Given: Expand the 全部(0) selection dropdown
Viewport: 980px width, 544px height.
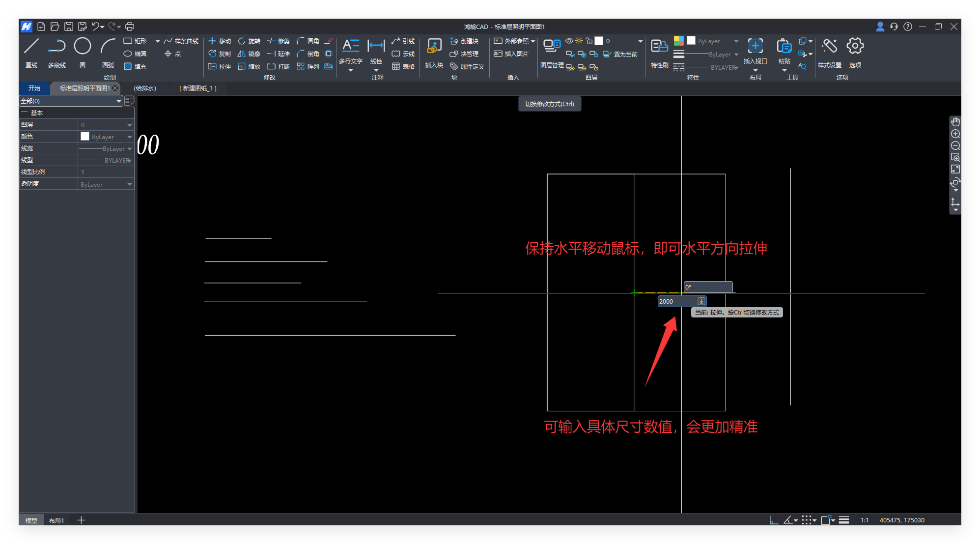Looking at the screenshot, I should (x=118, y=101).
